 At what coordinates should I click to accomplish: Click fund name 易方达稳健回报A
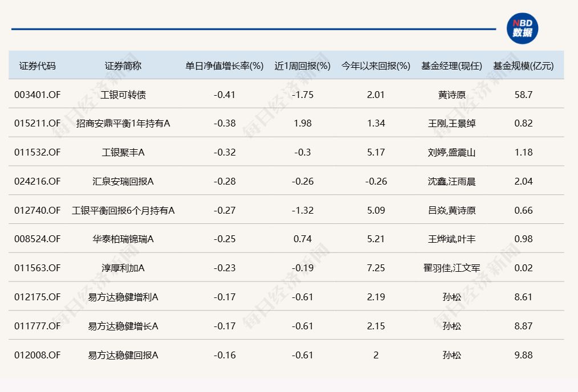123,355
